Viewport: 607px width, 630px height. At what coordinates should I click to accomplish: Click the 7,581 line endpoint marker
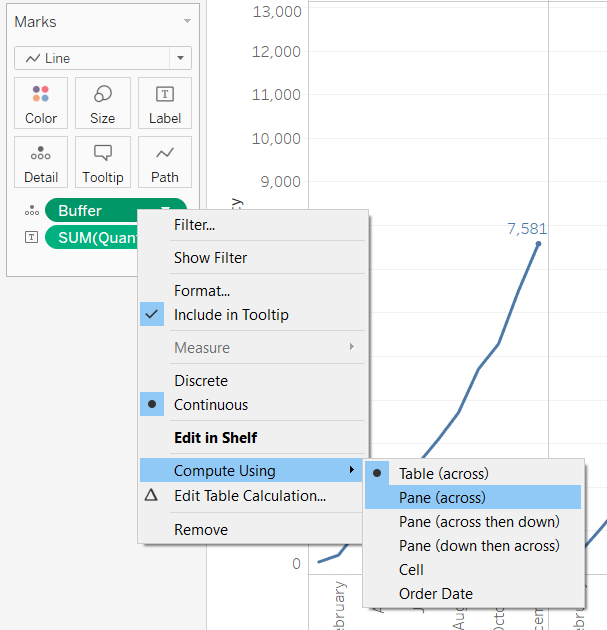(x=539, y=244)
